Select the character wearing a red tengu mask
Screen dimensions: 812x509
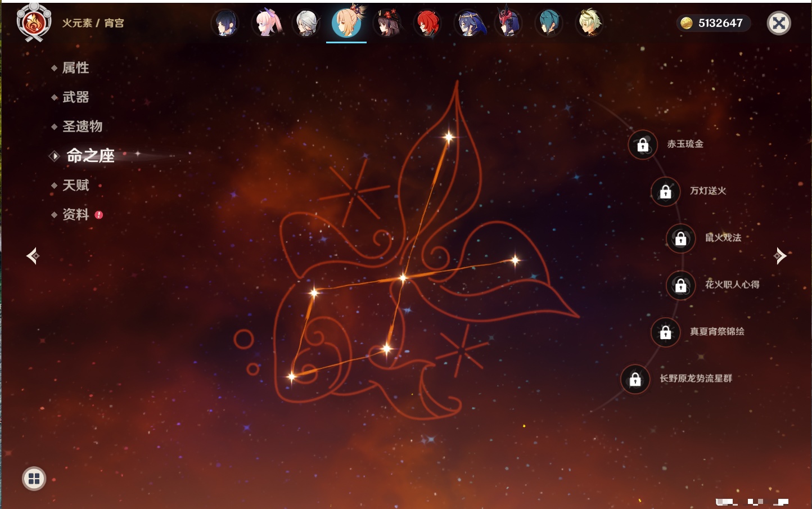click(508, 24)
